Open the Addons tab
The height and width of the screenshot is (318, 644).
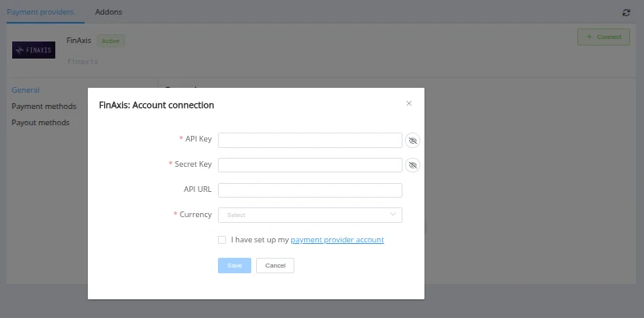(108, 12)
